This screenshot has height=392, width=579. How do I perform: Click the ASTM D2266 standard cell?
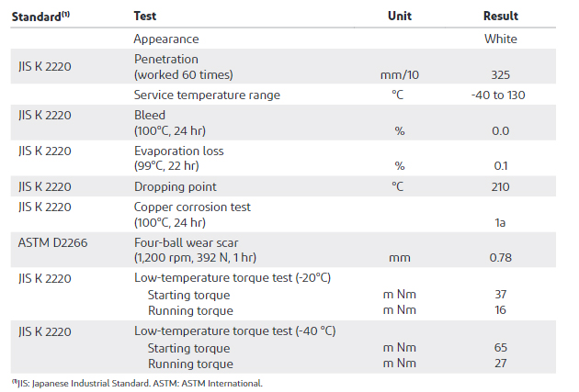52,242
